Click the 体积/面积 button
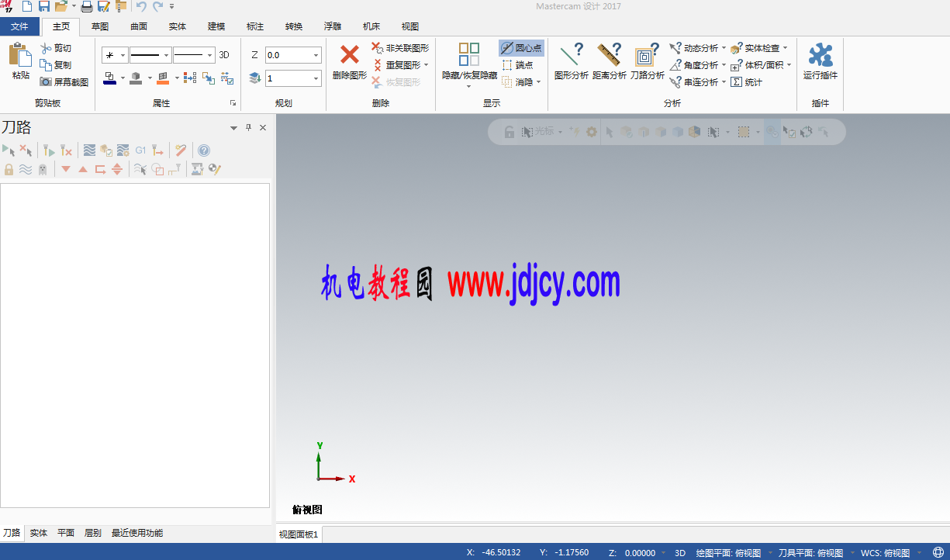This screenshot has height=560, width=950. click(x=757, y=65)
